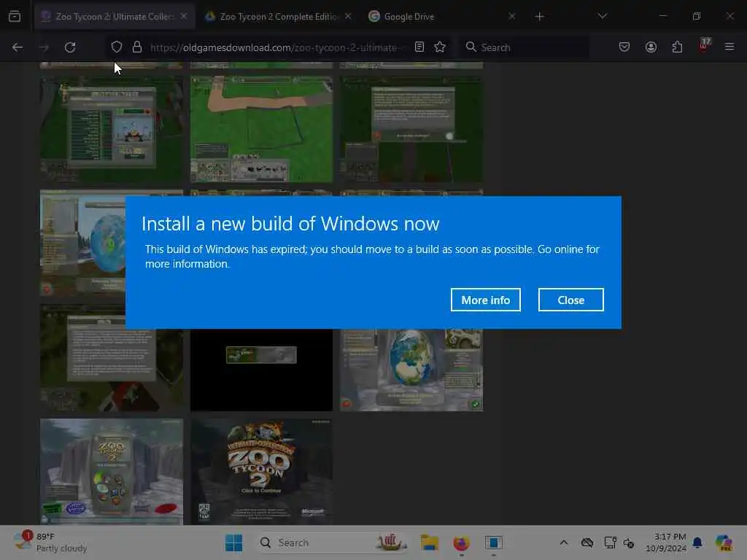This screenshot has width=747, height=560.
Task: Open Firefox from the taskbar
Action: pyautogui.click(x=461, y=542)
